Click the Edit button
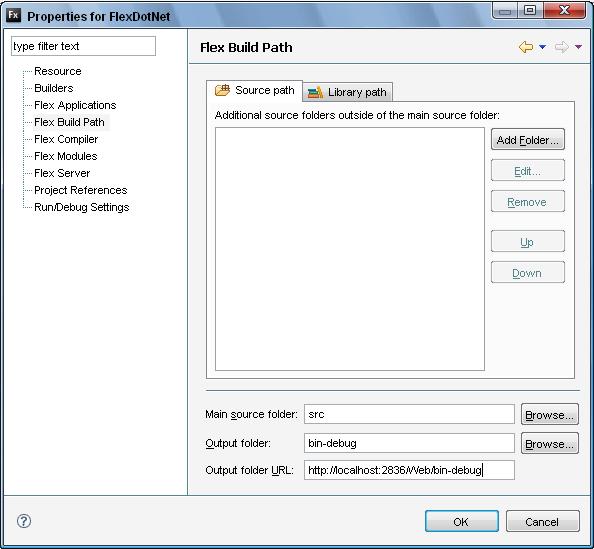This screenshot has height=549, width=594. coord(527,171)
